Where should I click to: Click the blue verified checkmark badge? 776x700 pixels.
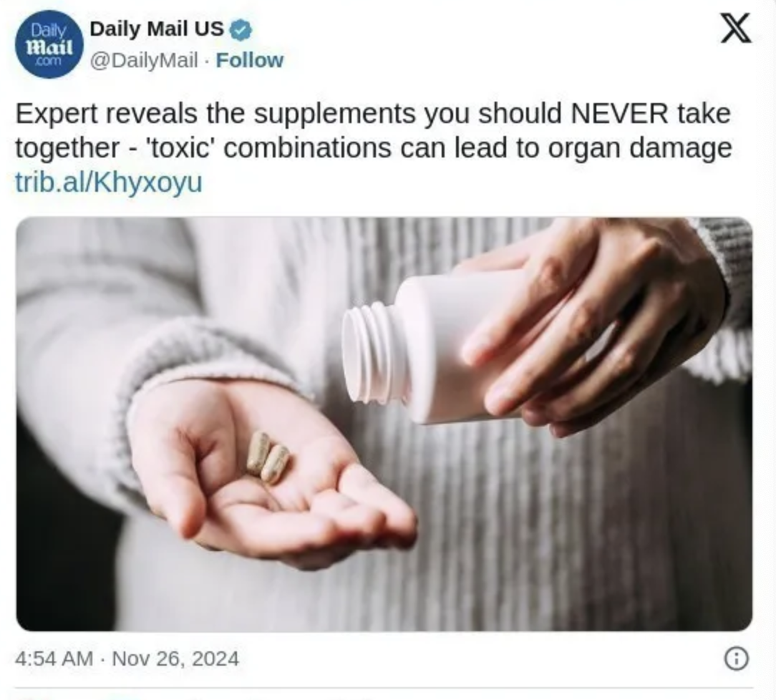[x=241, y=30]
